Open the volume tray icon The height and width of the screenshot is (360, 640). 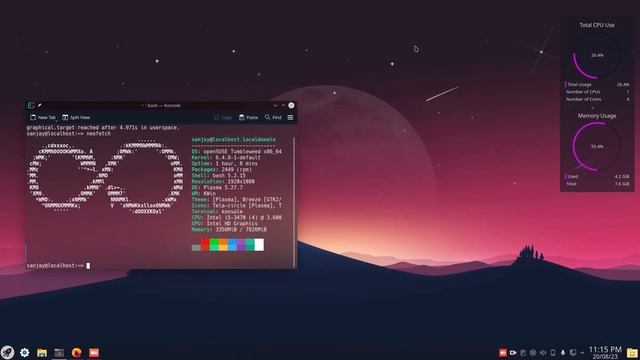[x=543, y=353]
